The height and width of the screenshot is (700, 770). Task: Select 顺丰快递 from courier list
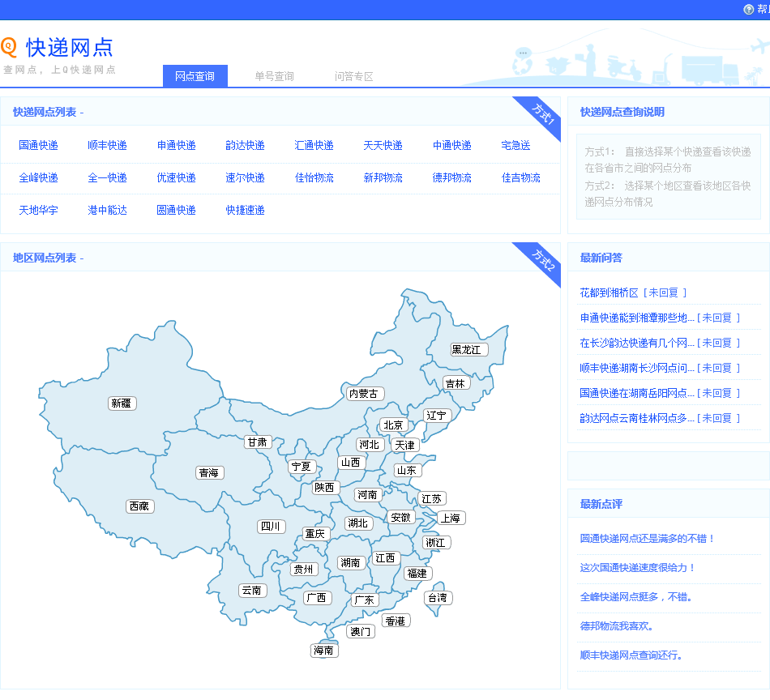pyautogui.click(x=107, y=145)
